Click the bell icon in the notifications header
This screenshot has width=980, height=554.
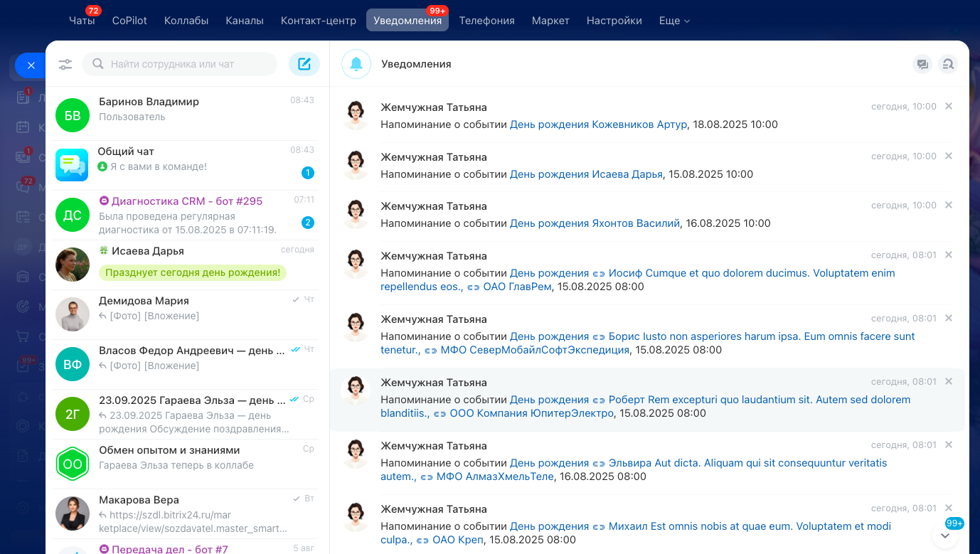(356, 64)
